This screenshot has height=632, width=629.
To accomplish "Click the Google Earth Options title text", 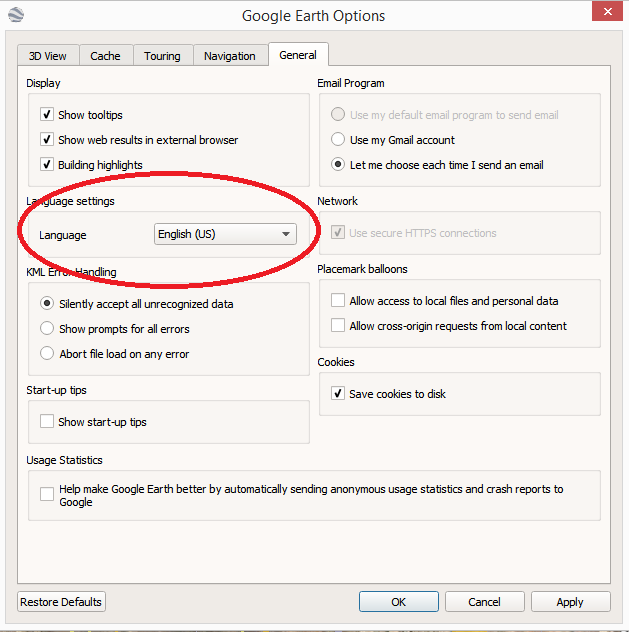I will click(x=313, y=16).
